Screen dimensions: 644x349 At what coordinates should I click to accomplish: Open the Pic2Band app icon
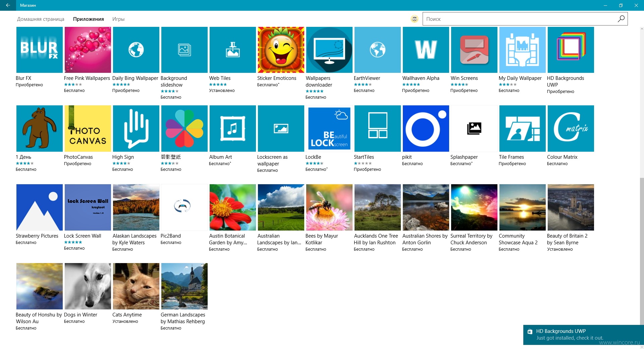click(184, 207)
